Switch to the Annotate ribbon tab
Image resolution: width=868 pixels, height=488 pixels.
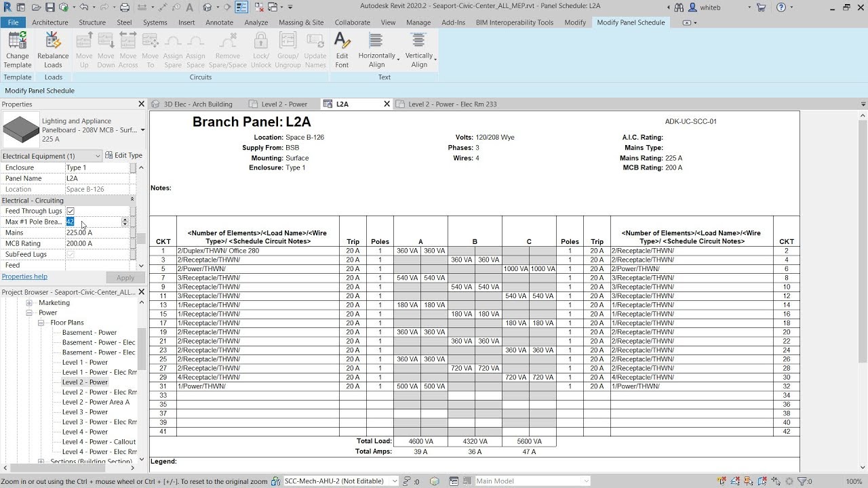coord(219,22)
